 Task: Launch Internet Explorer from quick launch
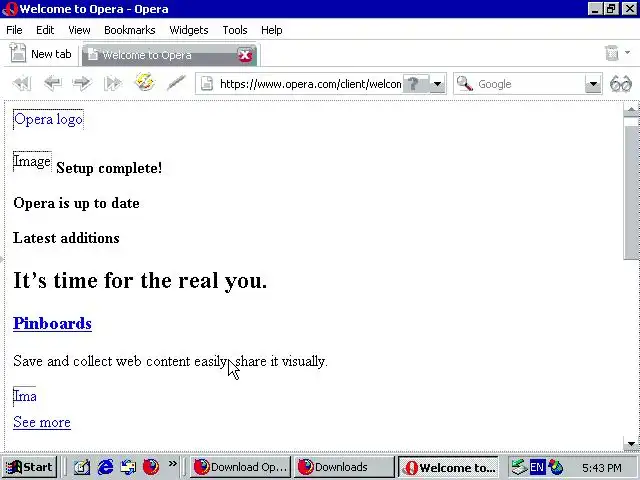pos(105,467)
